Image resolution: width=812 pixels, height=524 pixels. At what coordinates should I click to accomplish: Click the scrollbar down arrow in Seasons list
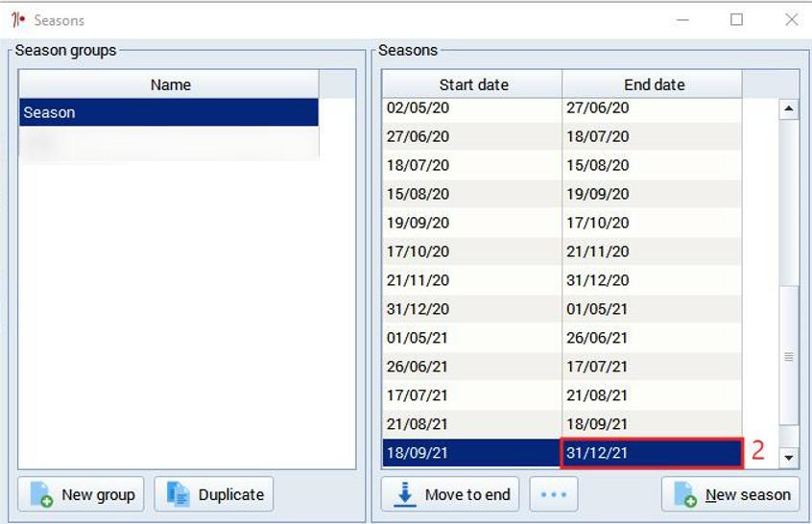pos(789,458)
